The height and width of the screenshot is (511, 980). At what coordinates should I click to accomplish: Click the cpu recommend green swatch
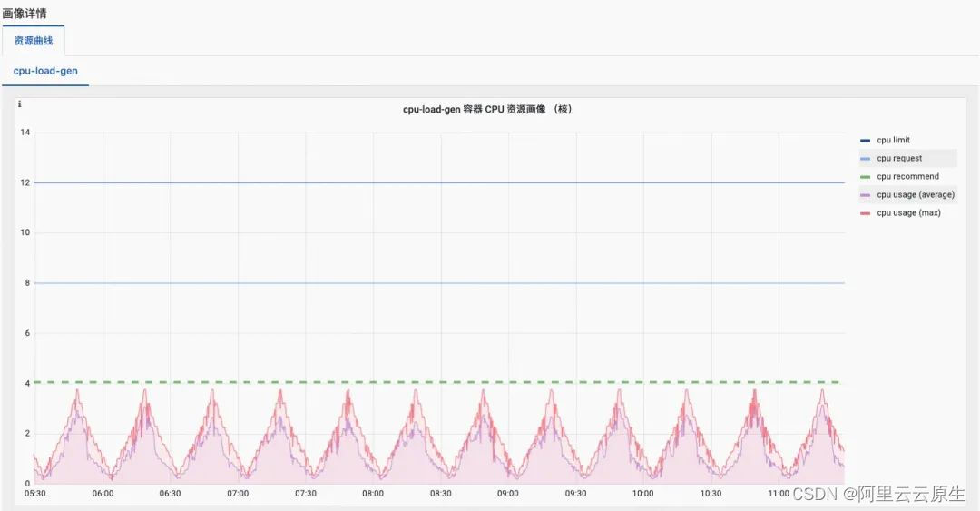(x=865, y=177)
